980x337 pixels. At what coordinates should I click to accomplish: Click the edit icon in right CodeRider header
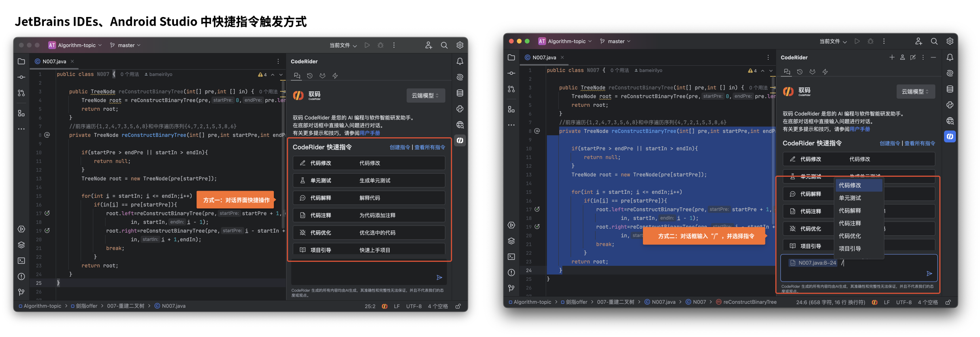[913, 57]
